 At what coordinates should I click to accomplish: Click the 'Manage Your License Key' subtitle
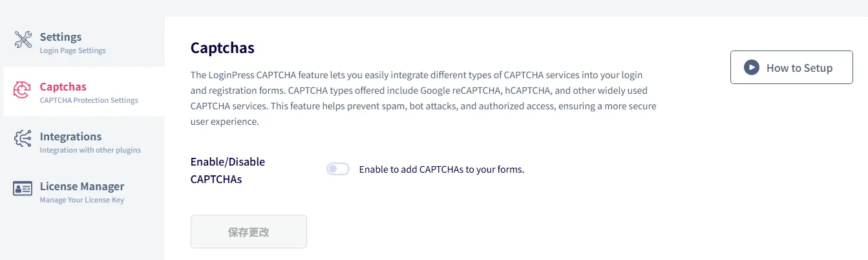(81, 200)
